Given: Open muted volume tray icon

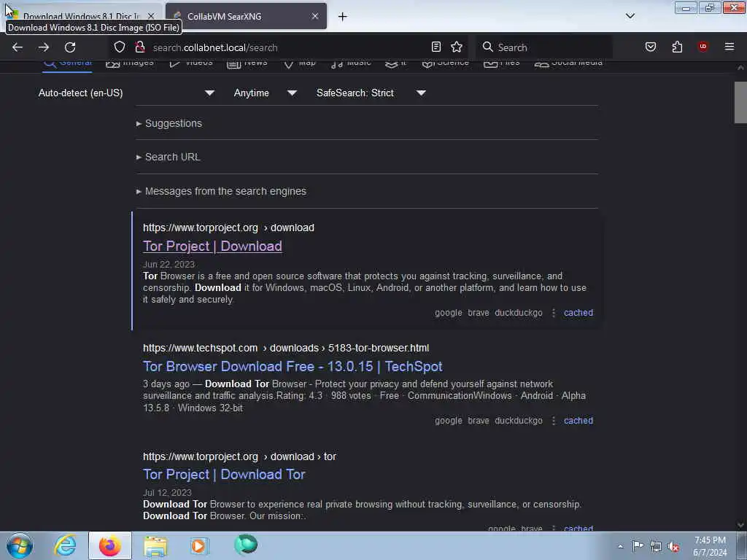Looking at the screenshot, I should click(x=673, y=547).
